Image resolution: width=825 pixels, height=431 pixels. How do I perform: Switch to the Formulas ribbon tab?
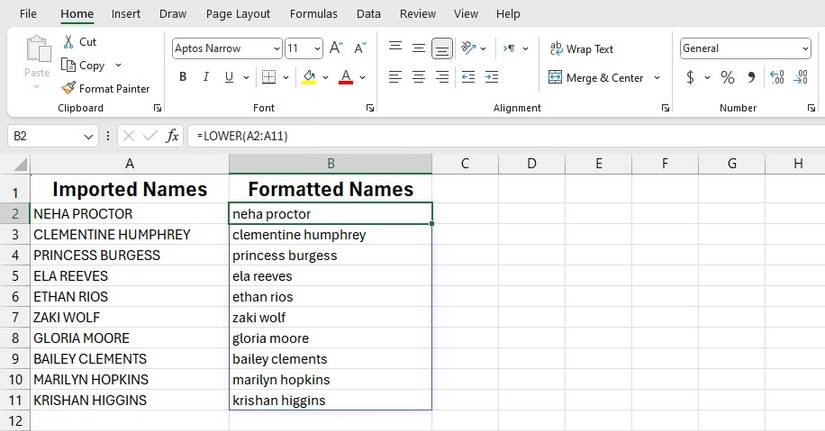pyautogui.click(x=313, y=14)
